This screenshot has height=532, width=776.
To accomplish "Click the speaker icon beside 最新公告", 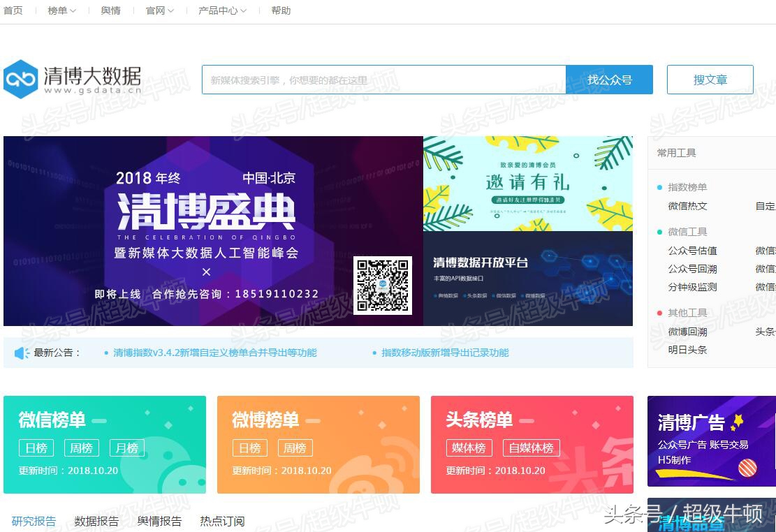I will click(x=21, y=353).
